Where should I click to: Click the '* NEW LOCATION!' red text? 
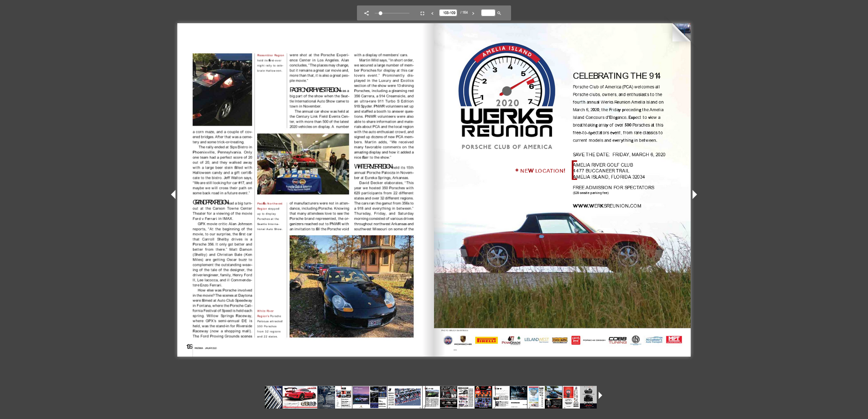coord(540,171)
